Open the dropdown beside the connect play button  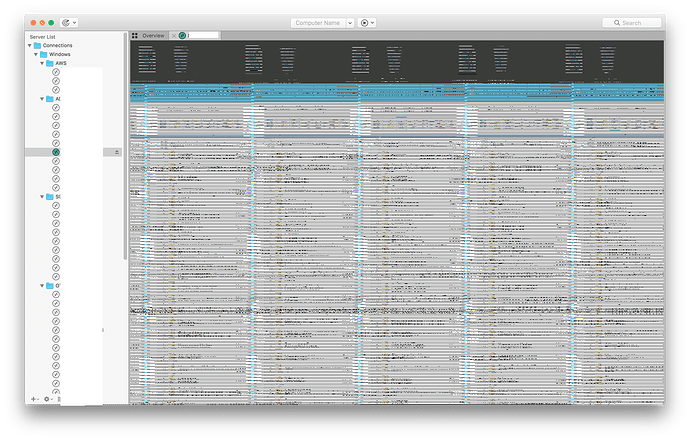point(373,22)
